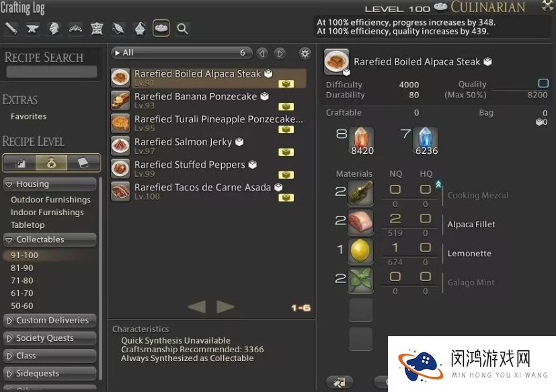Viewport: 556px width, 392px height.
Task: Open the 61-70 collectables range
Action: pos(22,293)
